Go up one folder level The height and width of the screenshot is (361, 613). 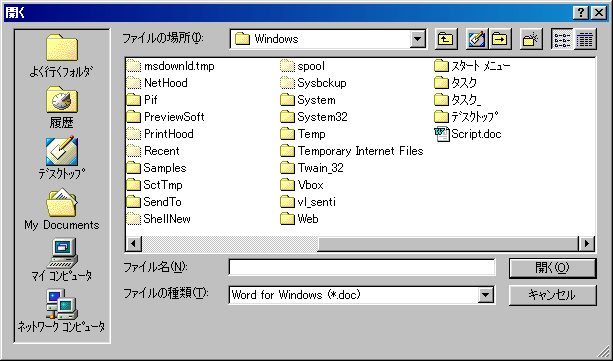(446, 39)
